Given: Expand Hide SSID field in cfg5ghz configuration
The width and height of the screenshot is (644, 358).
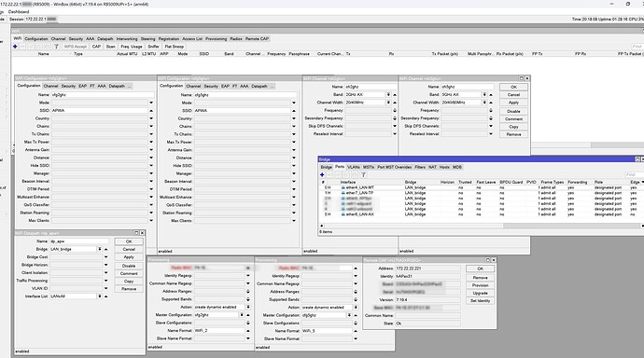Looking at the screenshot, I should [x=294, y=166].
